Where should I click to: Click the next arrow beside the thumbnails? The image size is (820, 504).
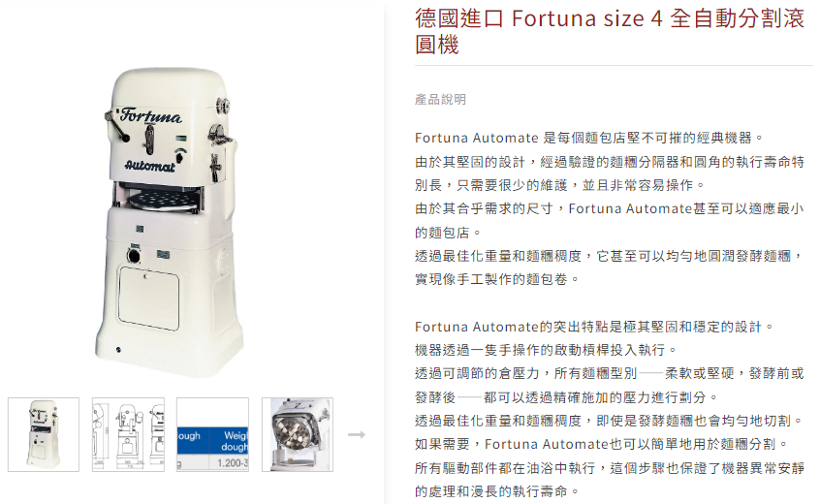pos(356,434)
